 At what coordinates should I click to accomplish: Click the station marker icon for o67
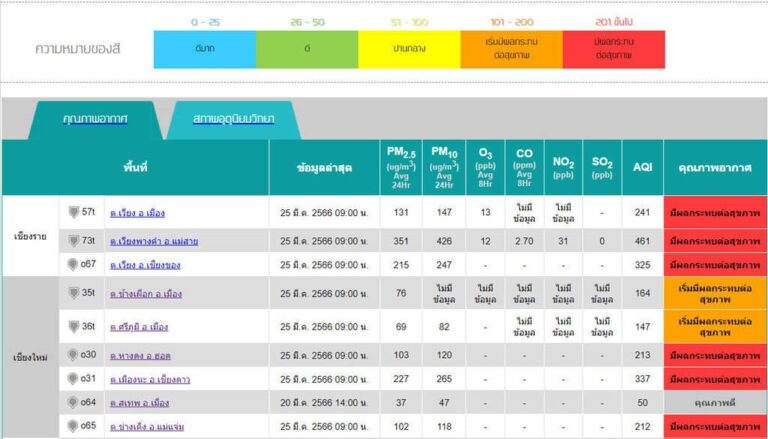point(73,265)
